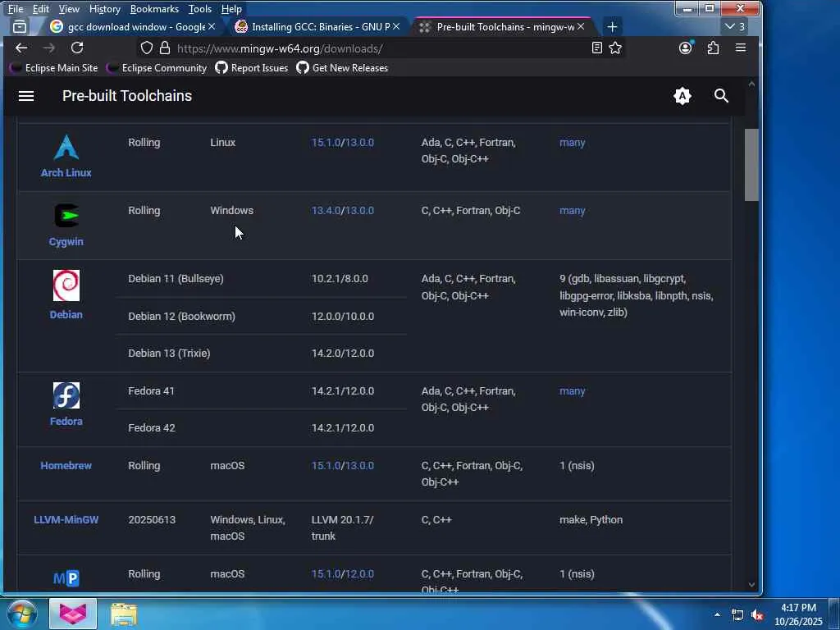Screen dimensions: 840x630
Task: Close the Pre-built Toolchains tab
Action: click(x=581, y=26)
